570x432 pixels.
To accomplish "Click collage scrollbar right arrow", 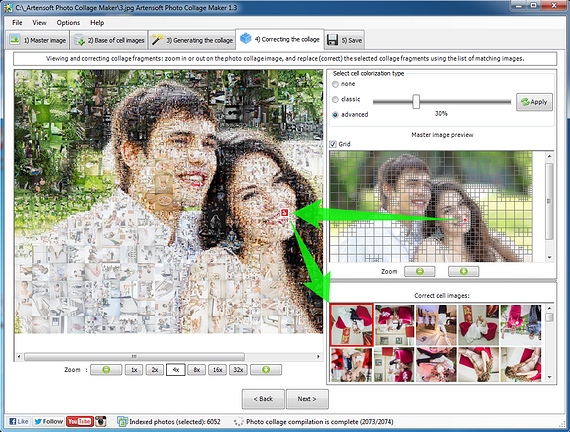I will click(x=318, y=356).
